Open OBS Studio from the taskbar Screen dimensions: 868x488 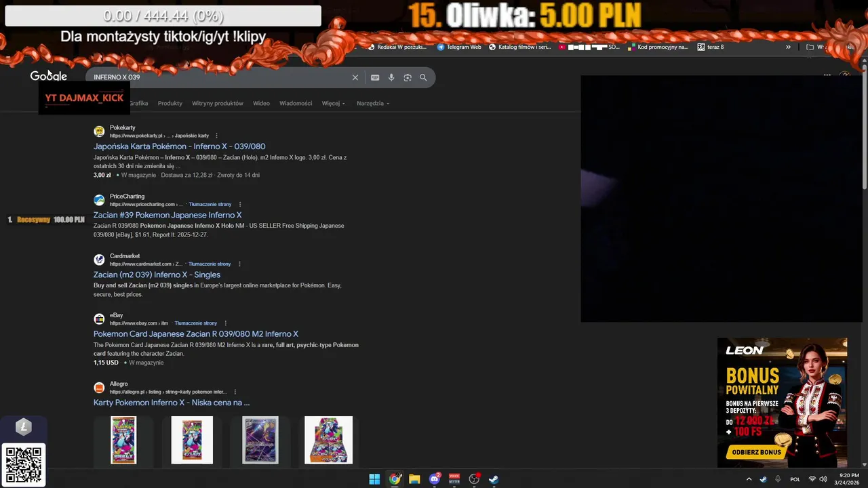coord(475,479)
